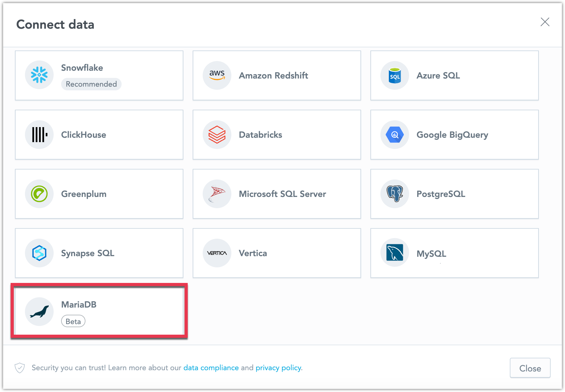Click the Greenplum circular logo

(39, 194)
